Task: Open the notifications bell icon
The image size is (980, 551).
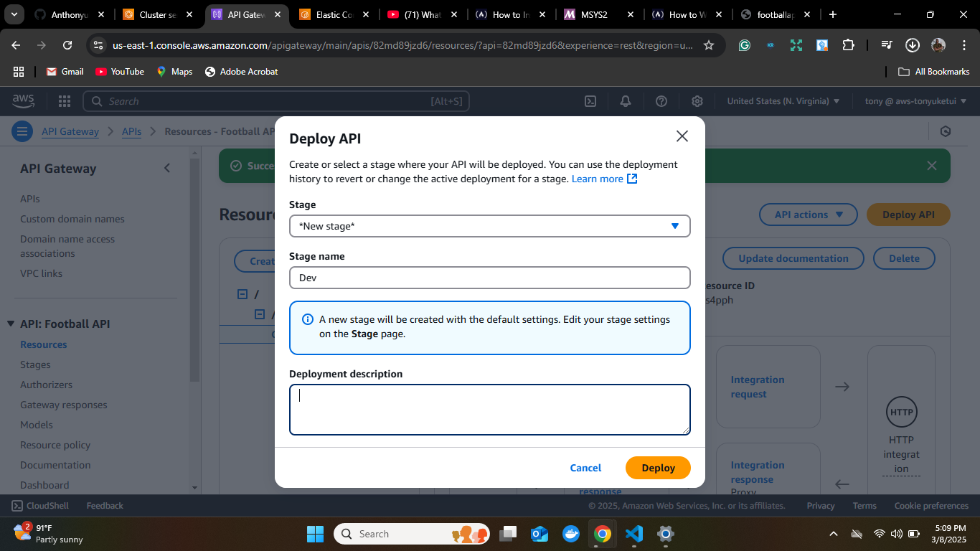Action: (x=626, y=101)
